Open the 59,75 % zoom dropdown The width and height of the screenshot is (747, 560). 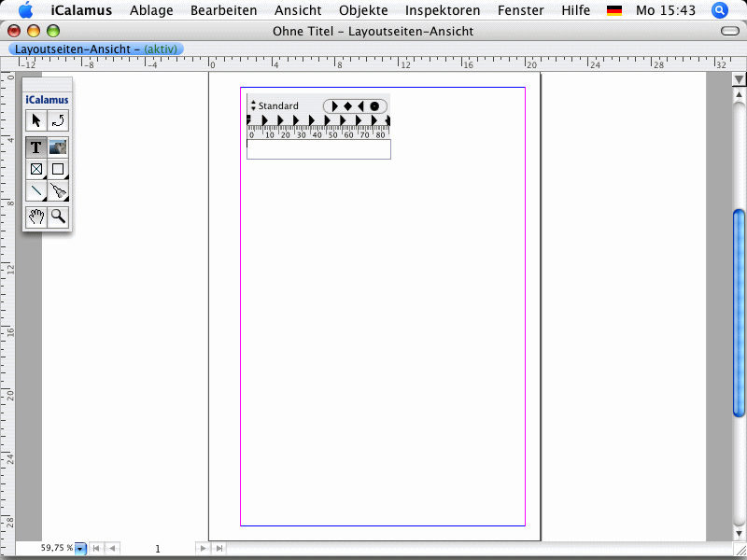coord(80,549)
